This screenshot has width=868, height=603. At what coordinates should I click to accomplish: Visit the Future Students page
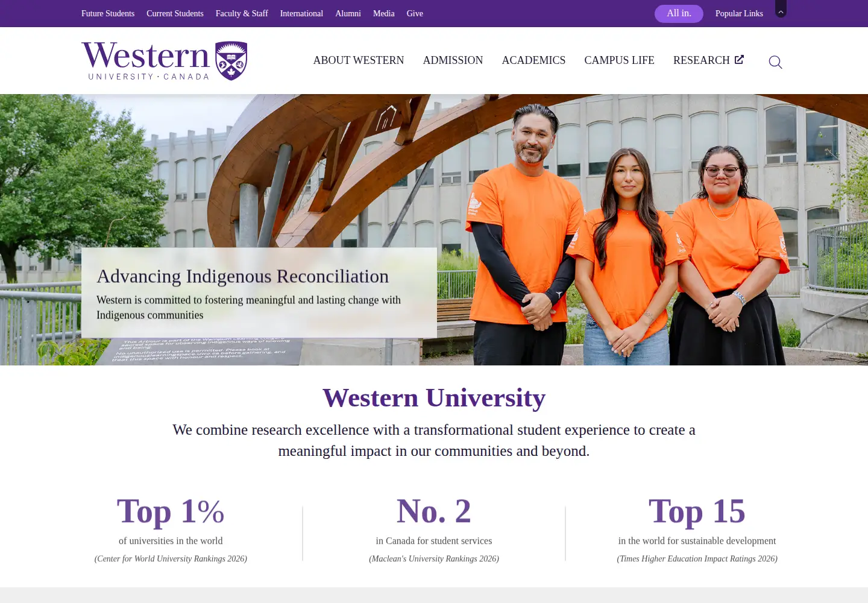[108, 13]
